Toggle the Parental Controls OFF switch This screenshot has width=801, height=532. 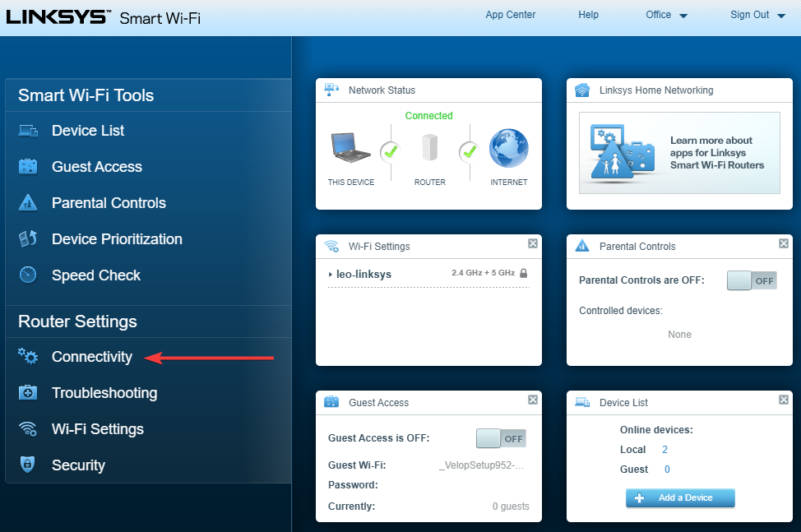[x=752, y=281]
